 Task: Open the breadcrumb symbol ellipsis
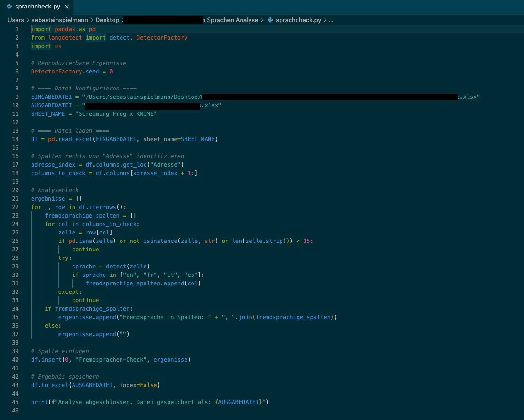331,20
